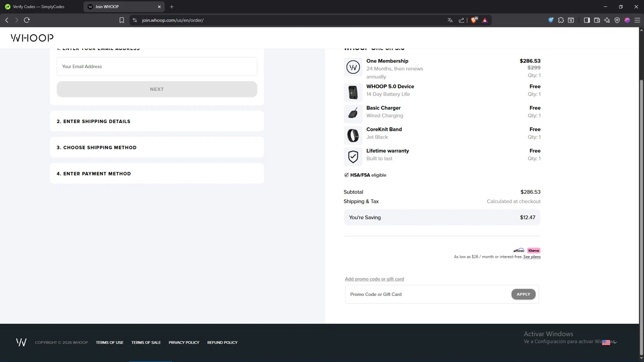This screenshot has height=362, width=644.
Task: Open the browser hamburger main menu
Action: (x=637, y=20)
